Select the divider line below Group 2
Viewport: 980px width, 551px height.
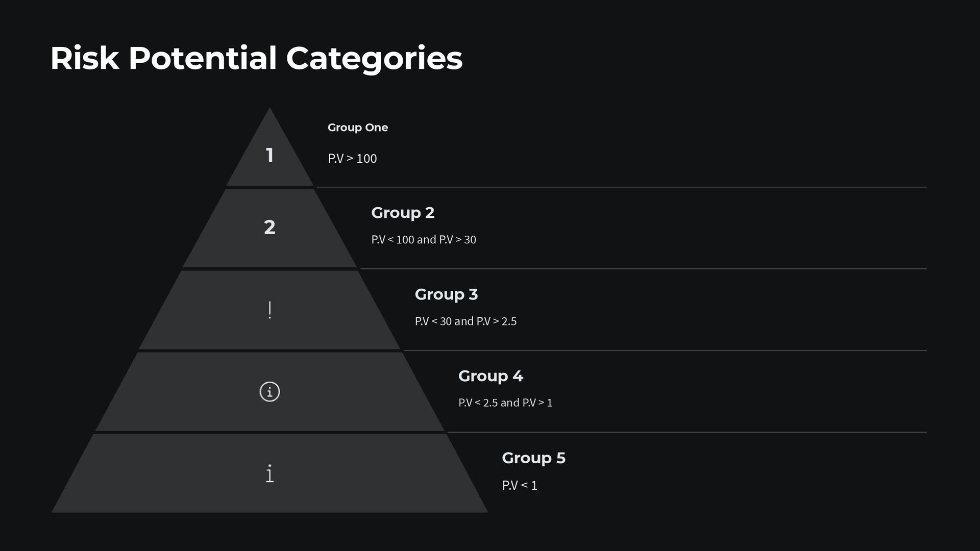point(644,269)
